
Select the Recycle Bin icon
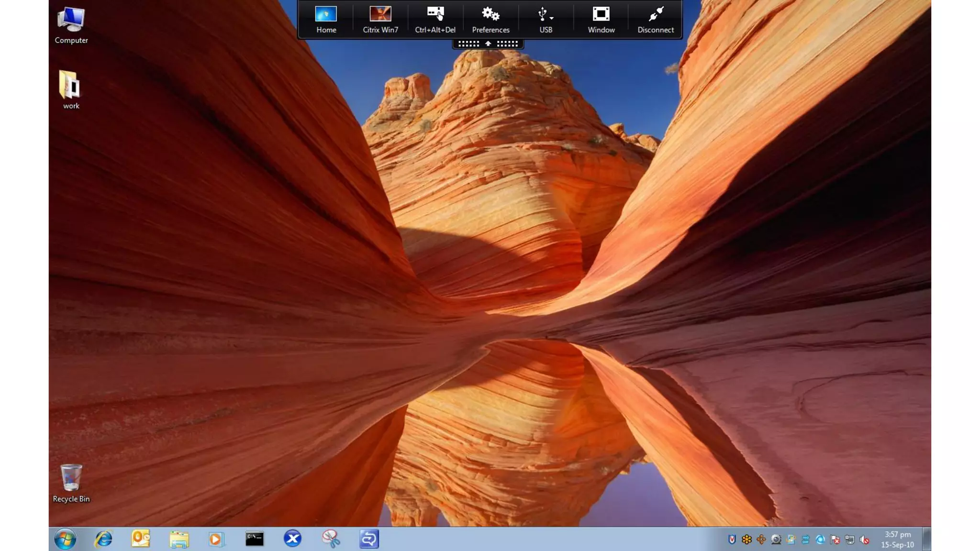tap(71, 483)
